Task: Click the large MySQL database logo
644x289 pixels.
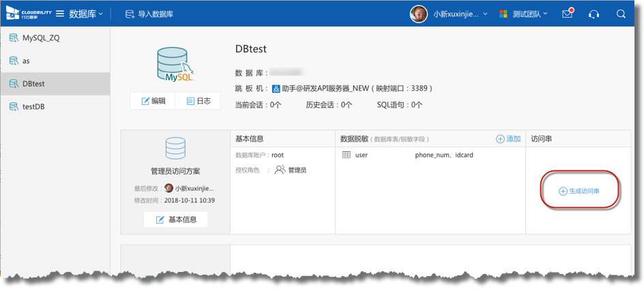Action: pyautogui.click(x=175, y=65)
